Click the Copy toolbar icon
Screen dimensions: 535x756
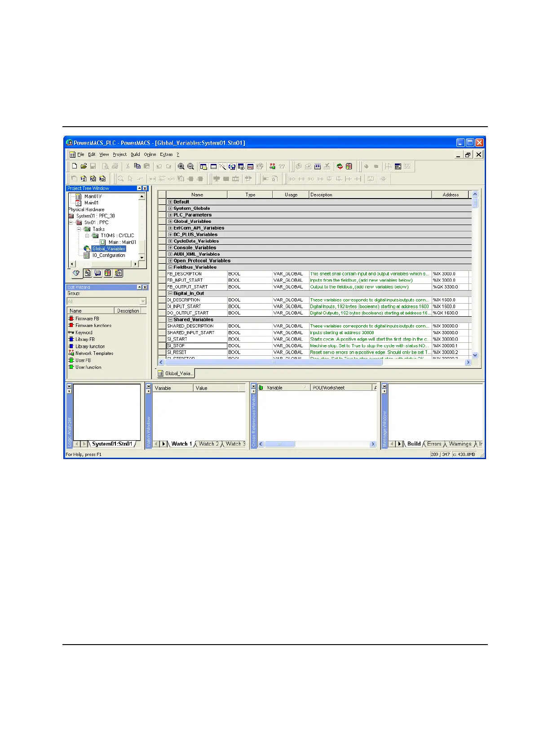[x=137, y=166]
